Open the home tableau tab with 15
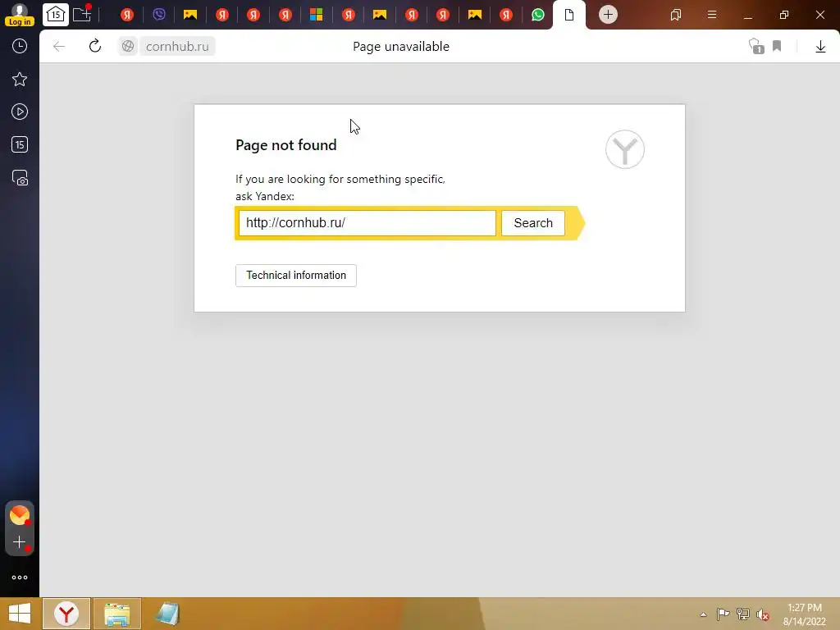840x630 pixels. (x=56, y=15)
